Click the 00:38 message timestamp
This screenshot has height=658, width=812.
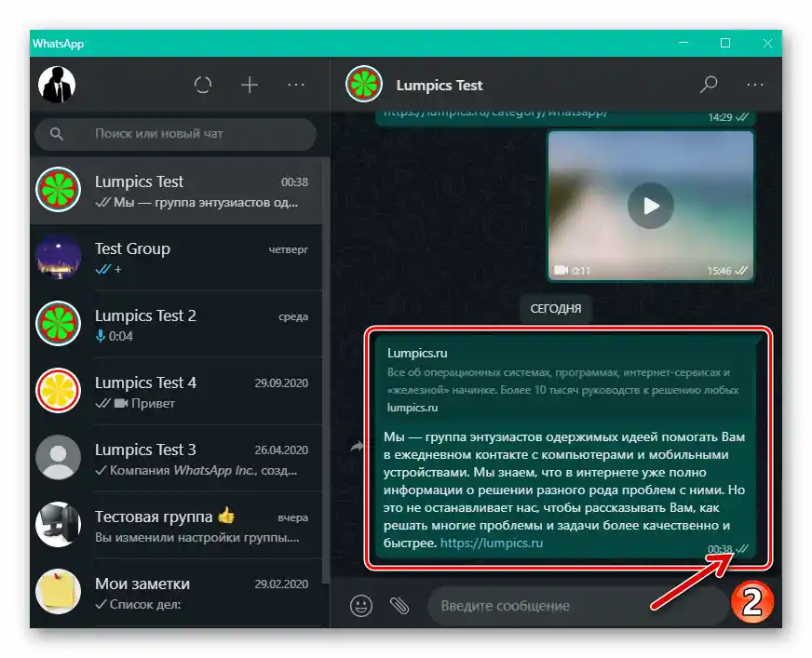pos(720,549)
